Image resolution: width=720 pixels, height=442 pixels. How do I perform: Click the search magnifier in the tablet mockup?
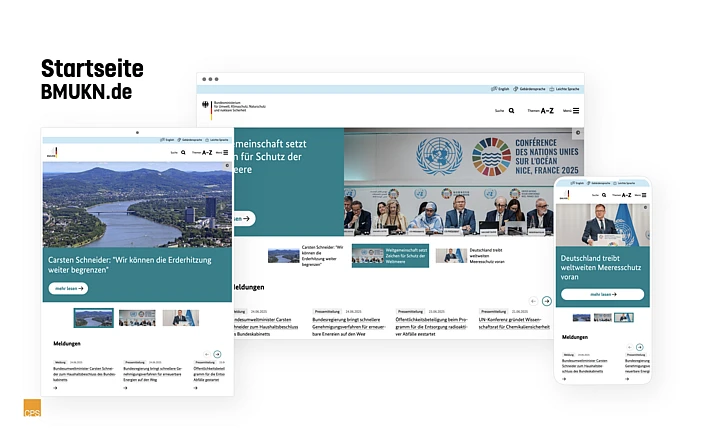(183, 152)
